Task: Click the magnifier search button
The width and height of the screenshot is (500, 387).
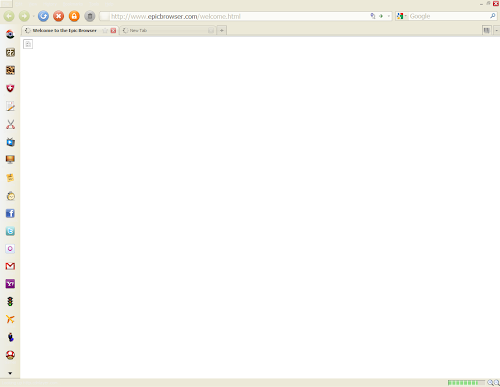Action: click(493, 16)
